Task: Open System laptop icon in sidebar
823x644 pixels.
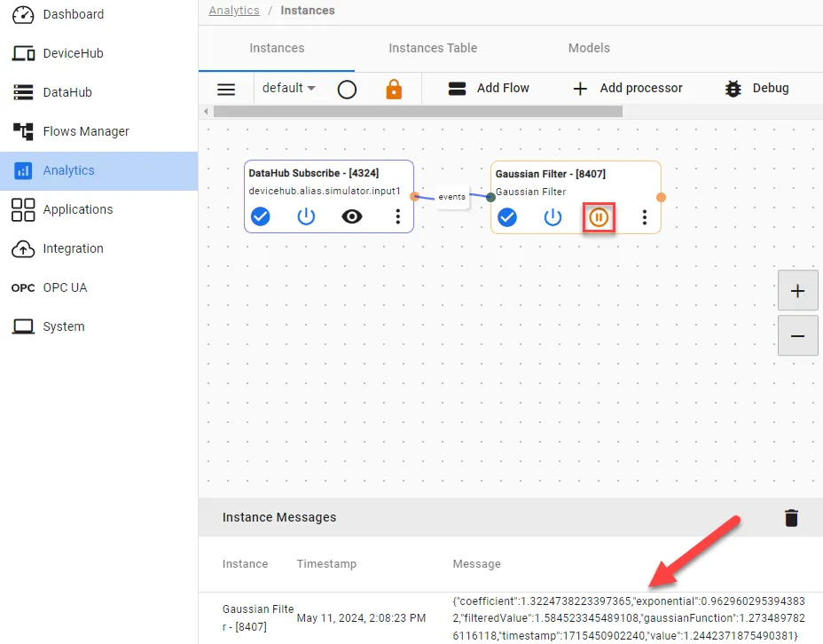Action: click(x=23, y=326)
